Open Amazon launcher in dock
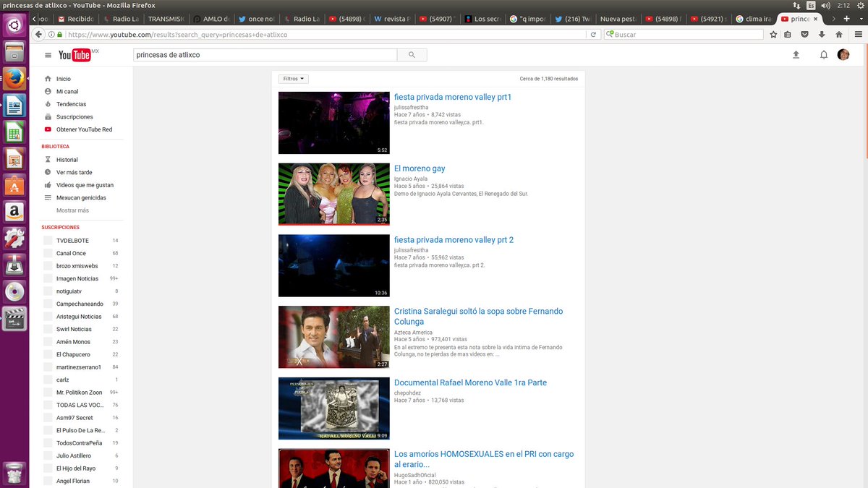Image resolution: width=868 pixels, height=488 pixels. coord(14,213)
